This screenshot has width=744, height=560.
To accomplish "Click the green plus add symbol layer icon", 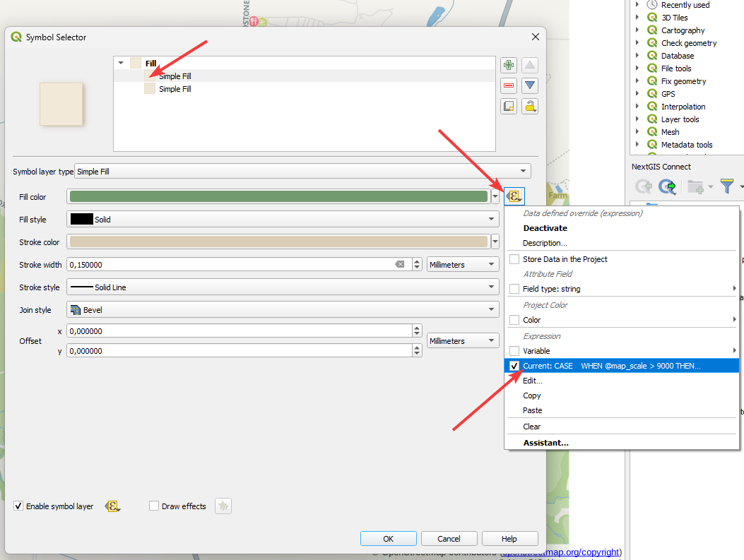I will pos(508,66).
